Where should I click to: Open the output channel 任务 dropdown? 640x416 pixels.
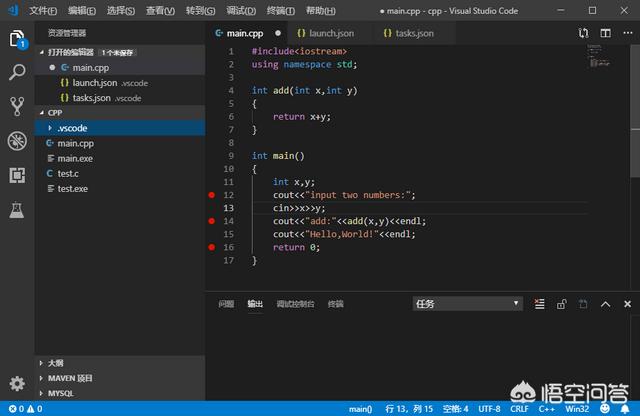coord(467,304)
